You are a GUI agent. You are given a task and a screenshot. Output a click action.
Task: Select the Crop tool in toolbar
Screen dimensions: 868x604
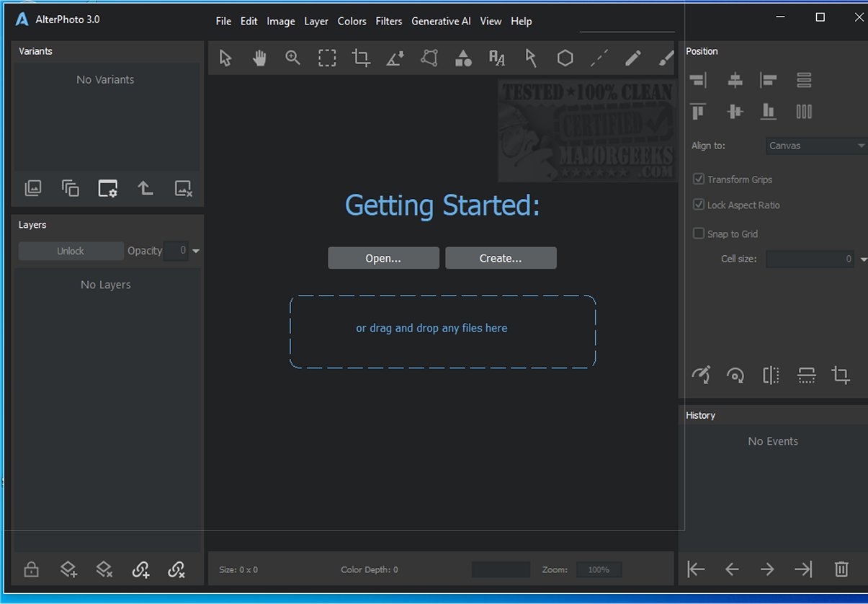coord(361,58)
